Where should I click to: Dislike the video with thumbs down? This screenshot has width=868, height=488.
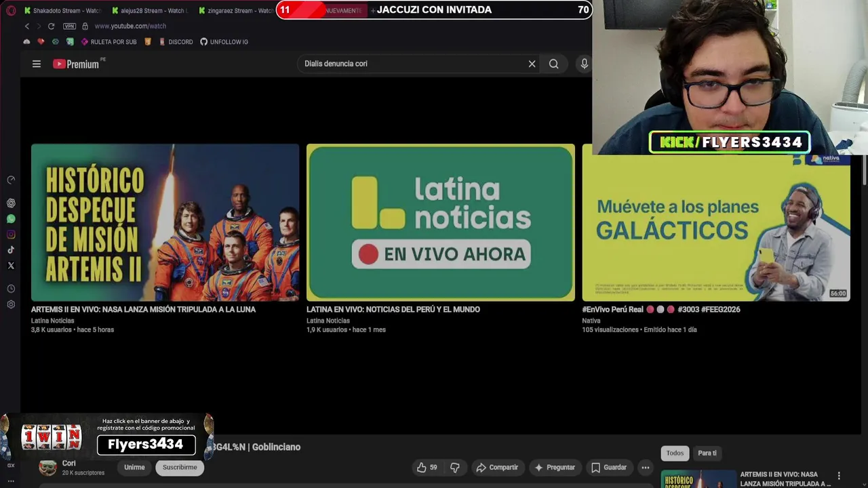coord(455,467)
